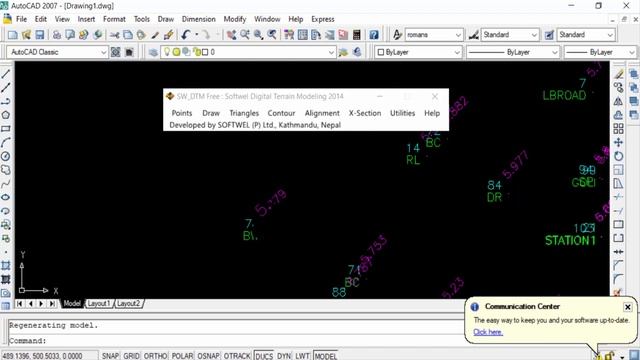Click the Cut scissors icon

coord(115,35)
